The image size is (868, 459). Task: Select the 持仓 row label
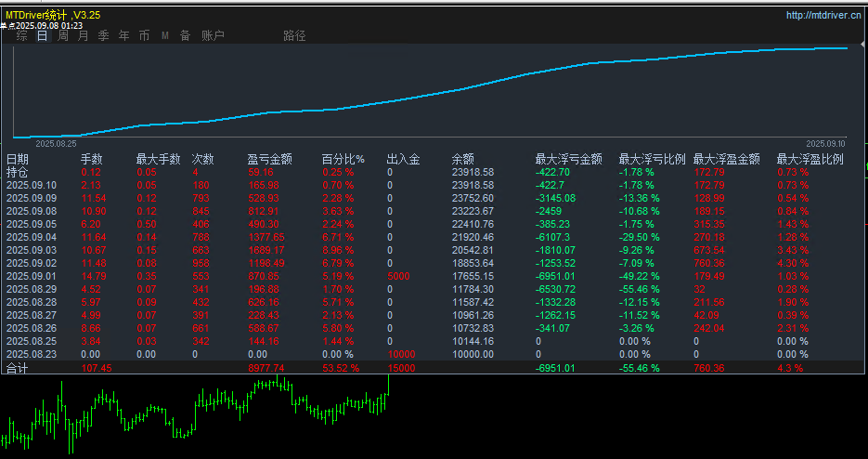click(17, 173)
